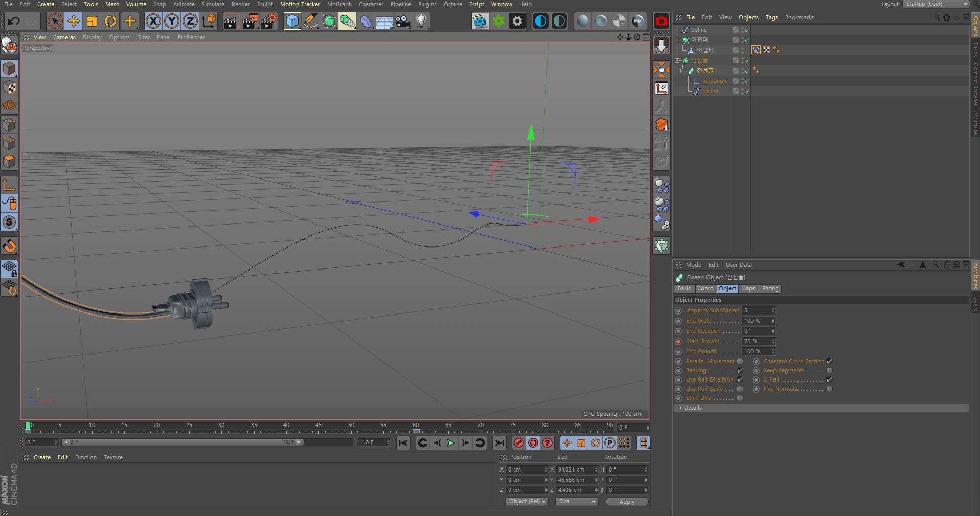Open Objects manager Tags menu
Screen dimensions: 980x516
(771, 17)
